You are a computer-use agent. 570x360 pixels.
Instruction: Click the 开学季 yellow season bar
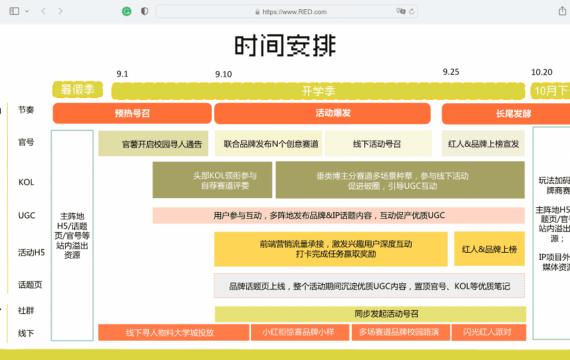click(318, 91)
